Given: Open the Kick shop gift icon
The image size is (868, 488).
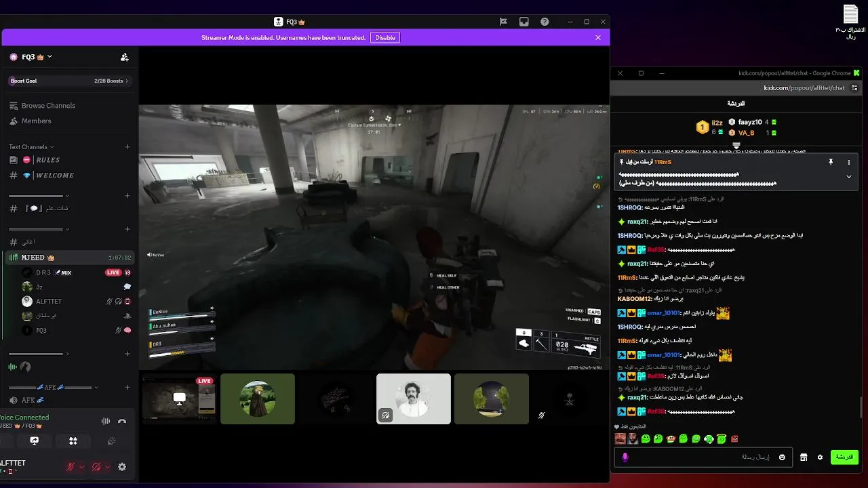Looking at the screenshot, I should point(804,457).
